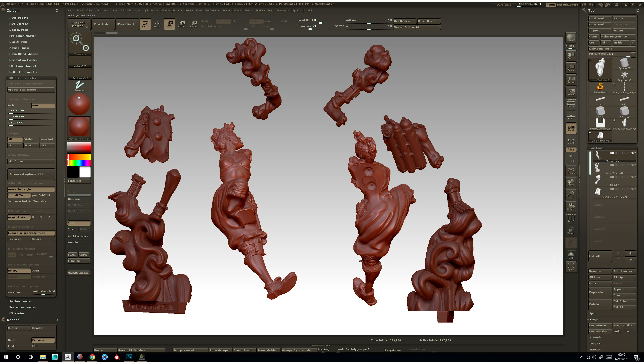Toggle XYZ rotation mode

pos(571,149)
